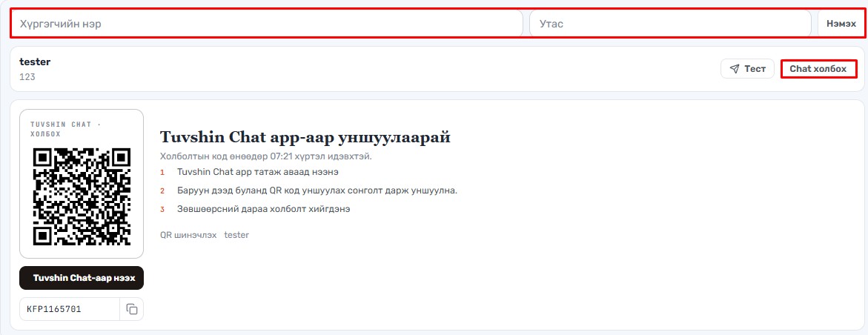
Task: Click the paper plane icon on Тест
Action: (x=734, y=69)
